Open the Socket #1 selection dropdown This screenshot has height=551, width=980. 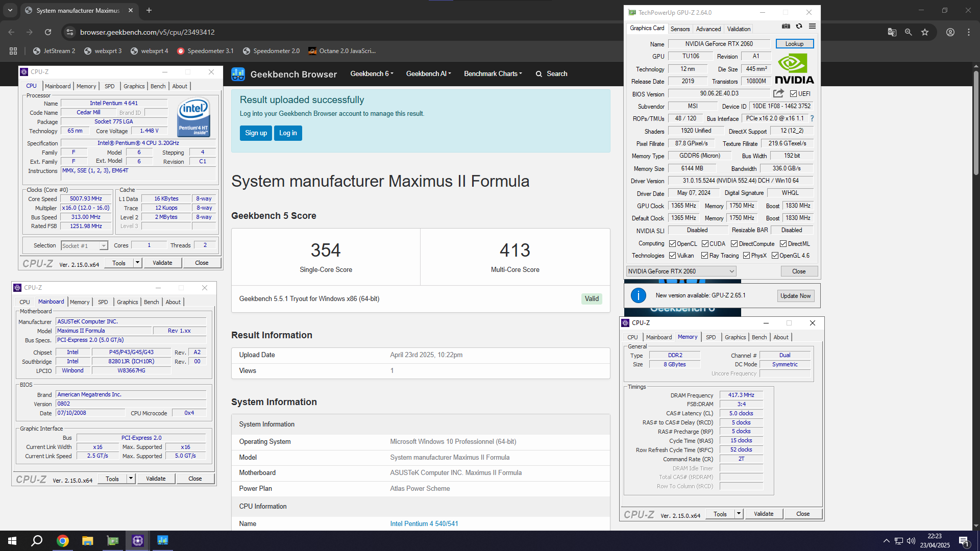point(84,246)
